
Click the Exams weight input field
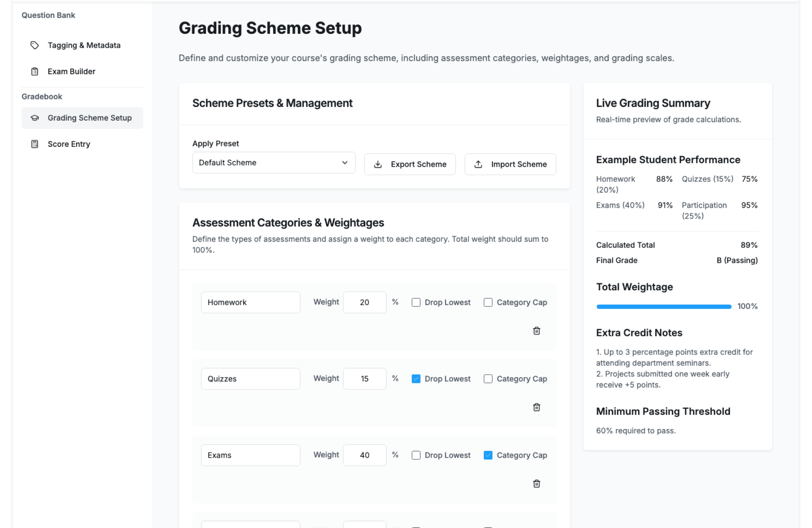pos(364,455)
